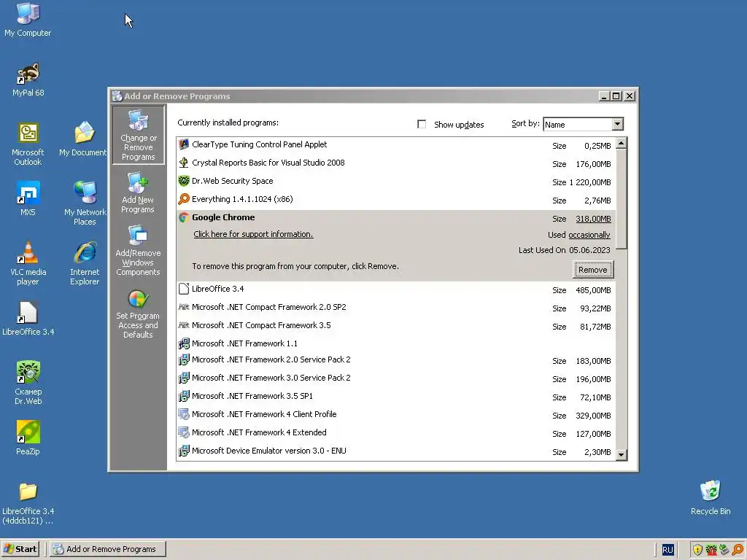Open Set Program Access and Defaults

click(x=138, y=314)
